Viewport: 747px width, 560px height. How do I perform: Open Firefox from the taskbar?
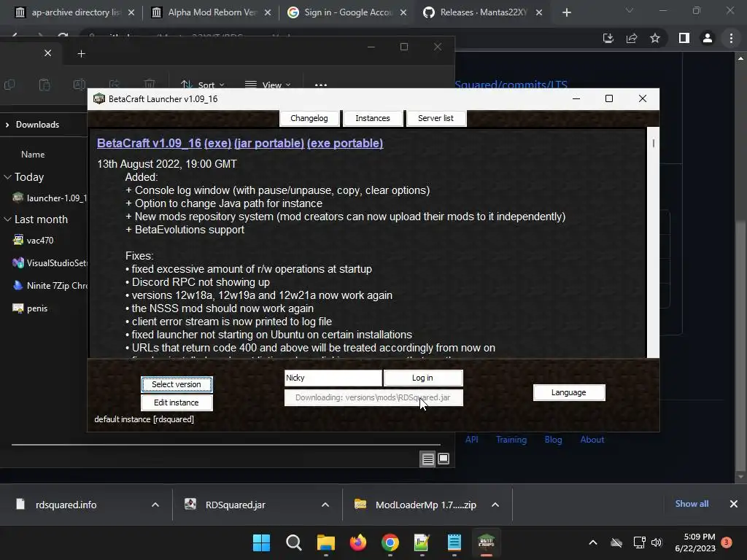[x=357, y=542]
